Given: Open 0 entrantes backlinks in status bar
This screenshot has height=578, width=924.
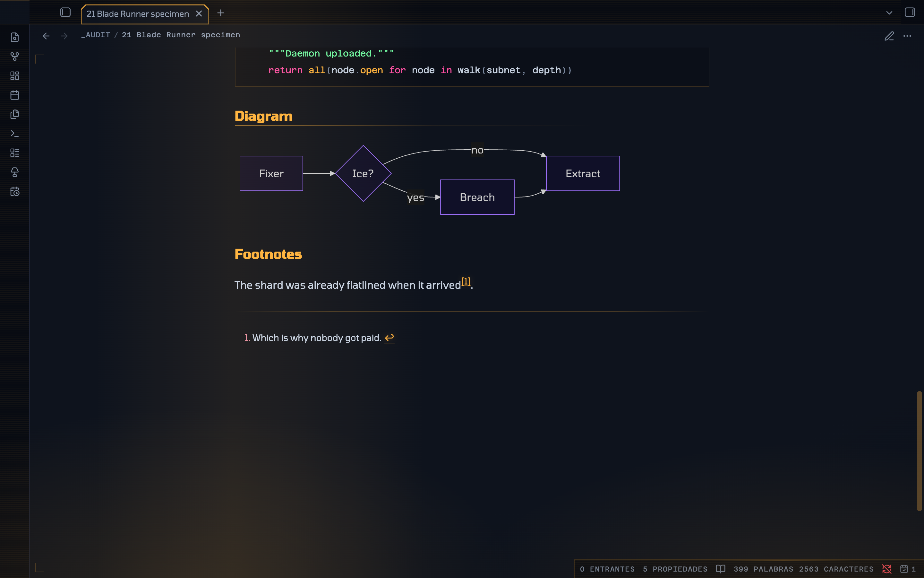Looking at the screenshot, I should [607, 569].
